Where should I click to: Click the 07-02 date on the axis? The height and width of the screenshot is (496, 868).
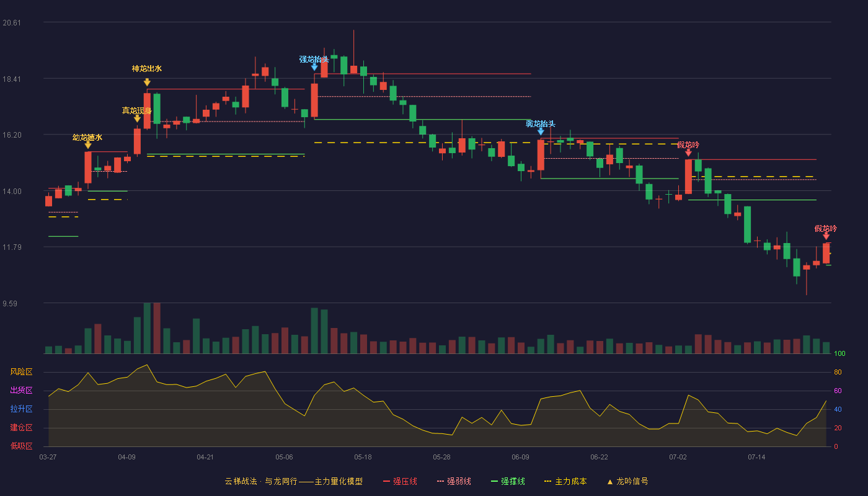click(678, 457)
